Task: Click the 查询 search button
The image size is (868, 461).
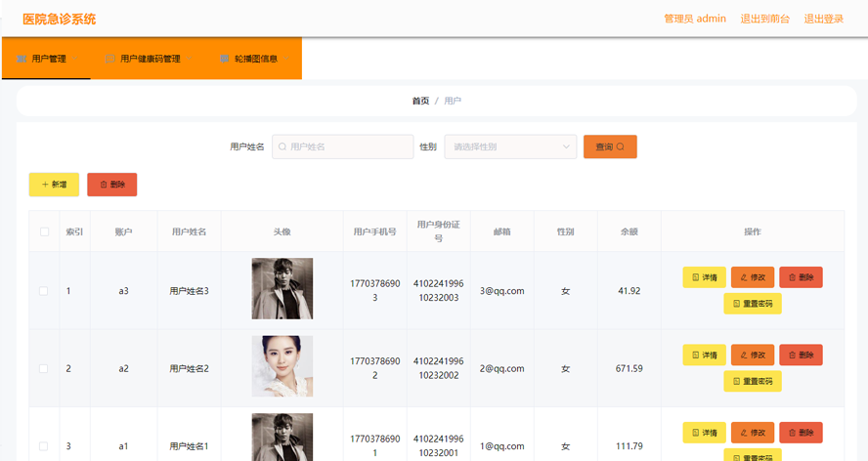Action: 610,147
